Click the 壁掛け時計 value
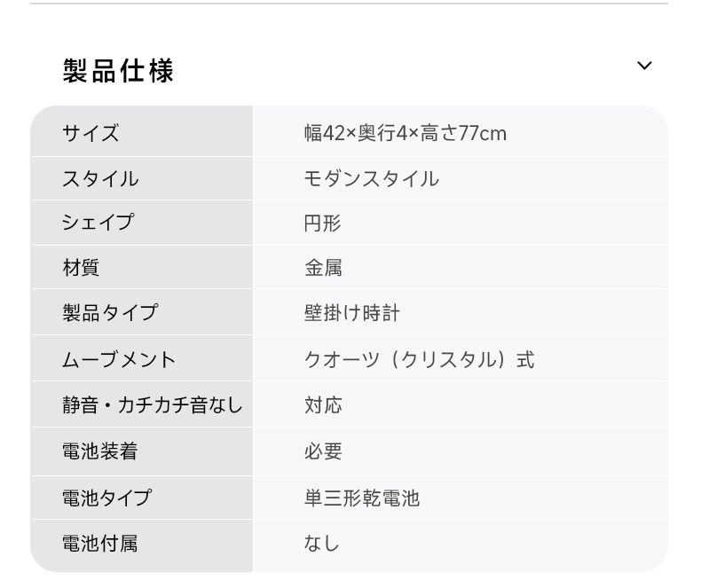 pos(352,313)
